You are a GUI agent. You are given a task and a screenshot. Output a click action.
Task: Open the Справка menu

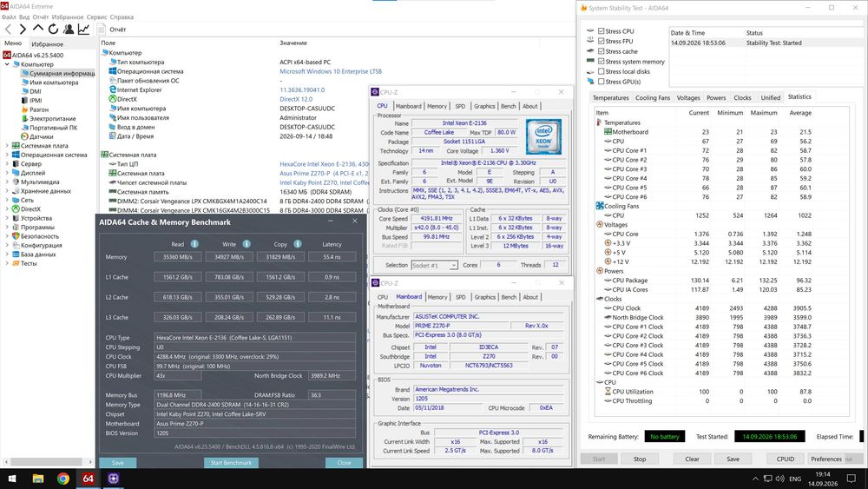click(122, 17)
